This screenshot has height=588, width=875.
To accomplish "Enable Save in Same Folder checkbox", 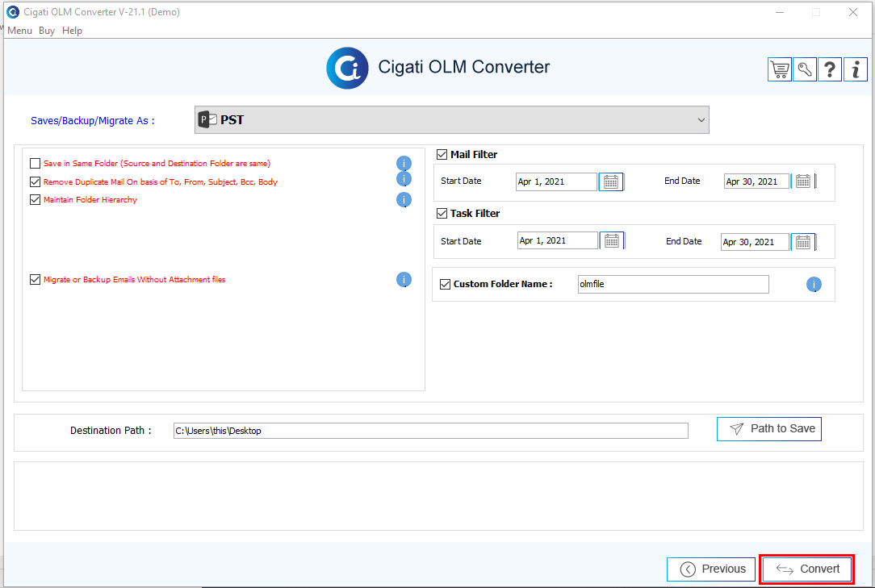I will coord(36,164).
